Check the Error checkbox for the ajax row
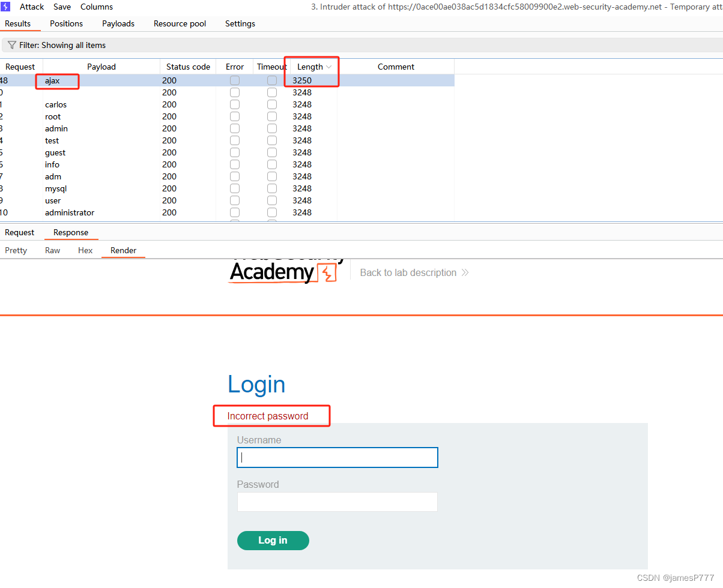The width and height of the screenshot is (723, 588). [234, 80]
